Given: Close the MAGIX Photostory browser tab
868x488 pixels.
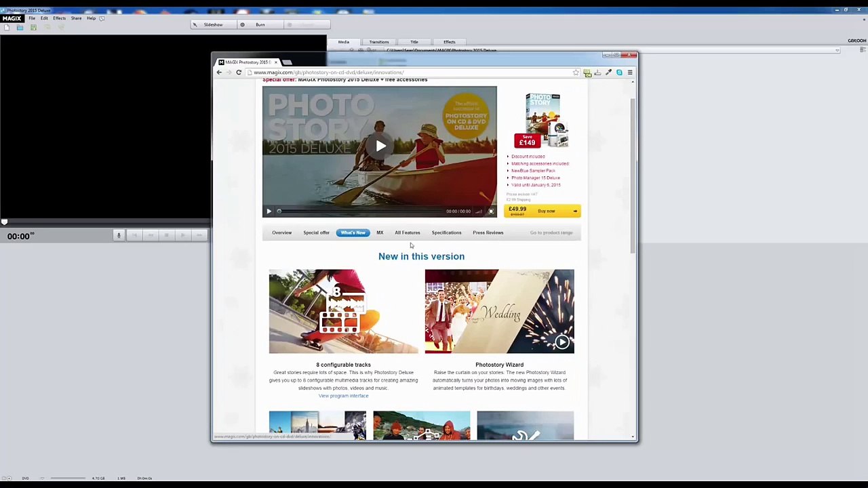Looking at the screenshot, I should 276,62.
